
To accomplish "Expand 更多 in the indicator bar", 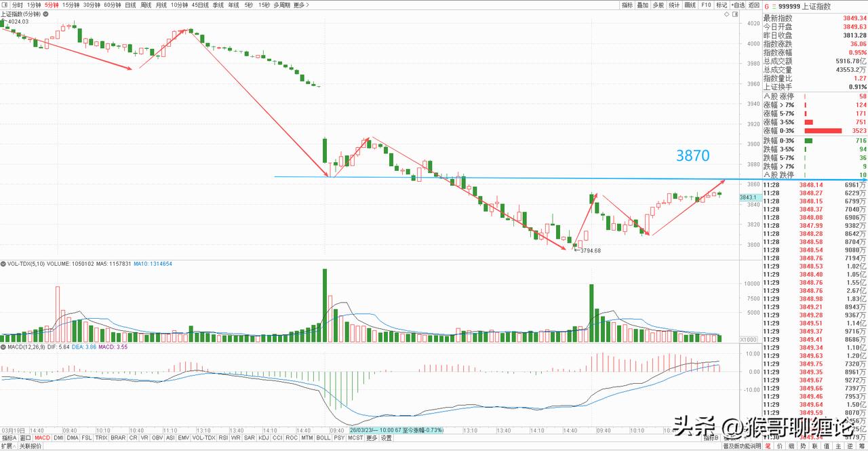I will click(372, 437).
